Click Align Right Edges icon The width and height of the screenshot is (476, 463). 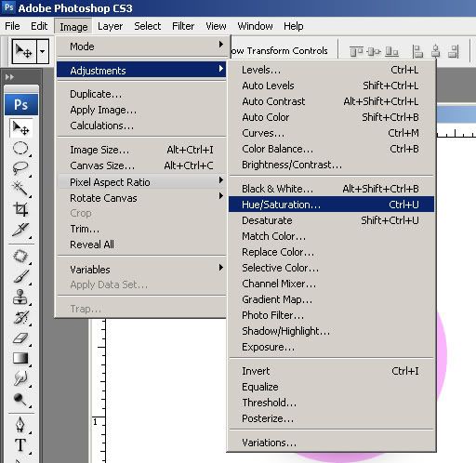click(454, 51)
